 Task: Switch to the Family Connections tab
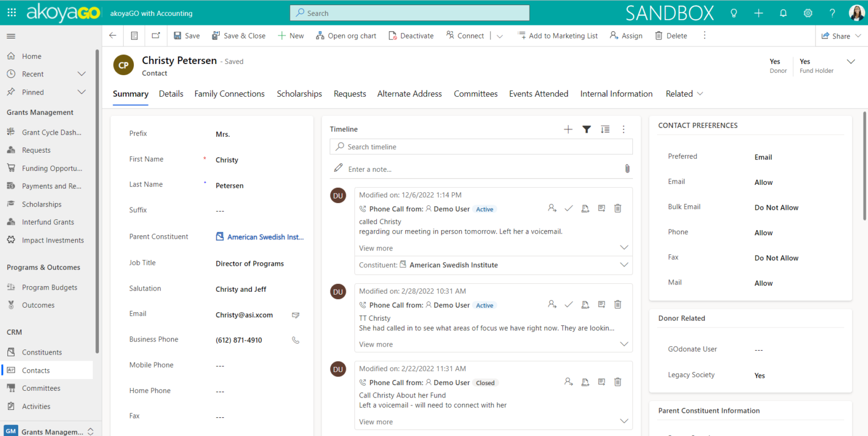tap(229, 94)
